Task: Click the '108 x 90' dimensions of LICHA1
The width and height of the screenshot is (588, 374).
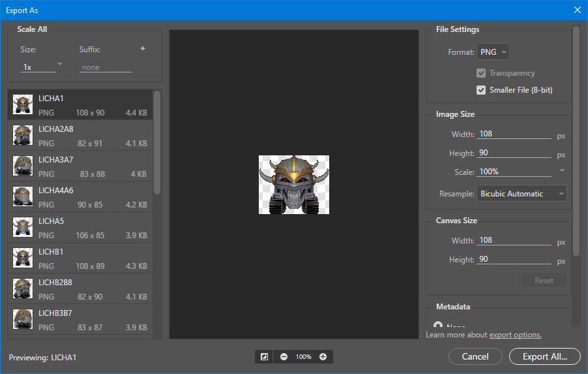Action: pyautogui.click(x=90, y=113)
